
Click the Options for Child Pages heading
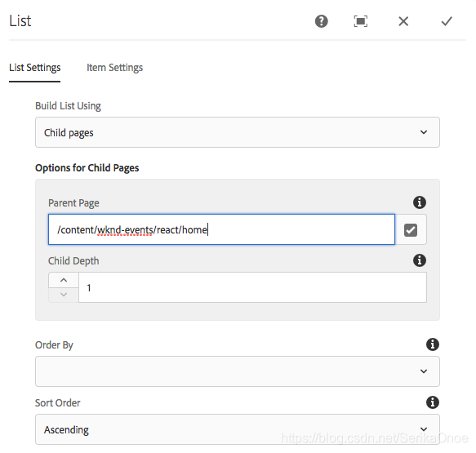pyautogui.click(x=87, y=168)
